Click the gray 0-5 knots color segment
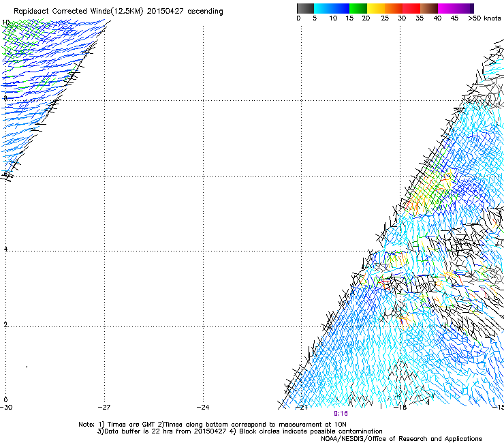504x443 pixels. (x=305, y=8)
